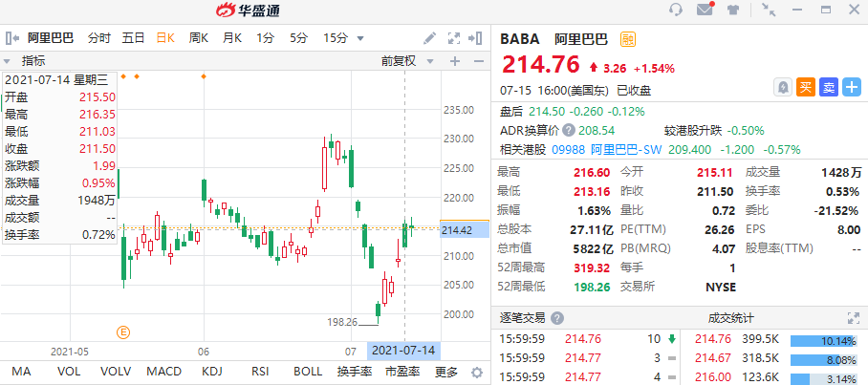Screen dimensions: 868x385
Task: Expand chart to fullscreen
Action: (454, 38)
